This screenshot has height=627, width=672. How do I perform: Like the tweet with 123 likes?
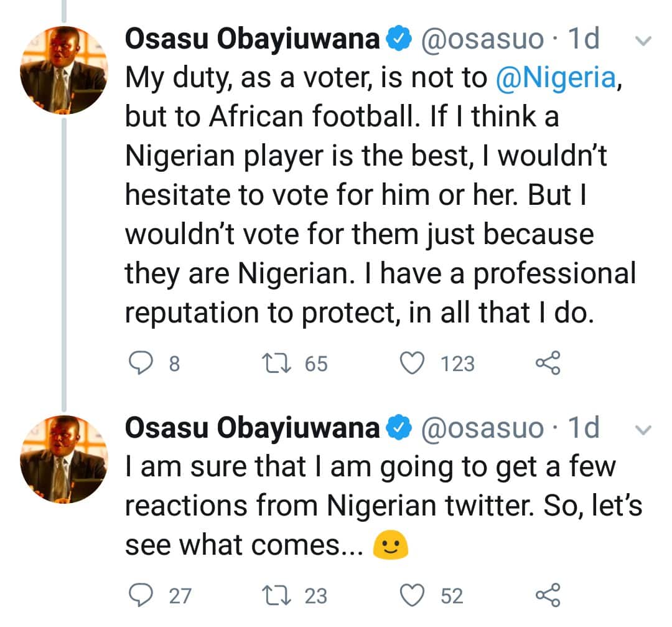(x=411, y=363)
